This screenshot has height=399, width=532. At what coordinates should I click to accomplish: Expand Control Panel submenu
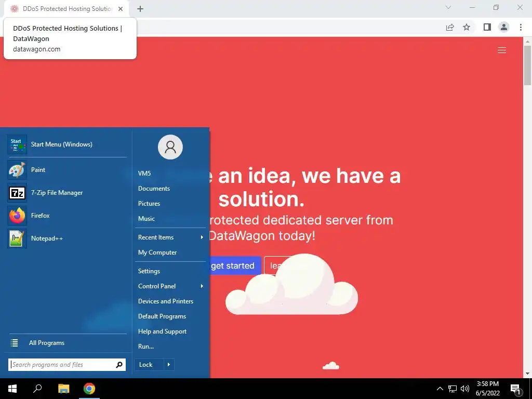170,286
